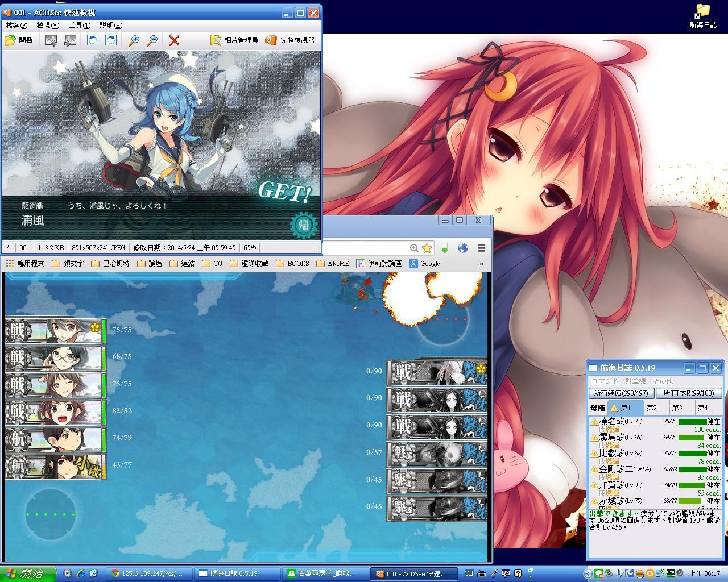728x582 pixels.
Task: Bookmark page with the star icon
Action: click(x=427, y=248)
